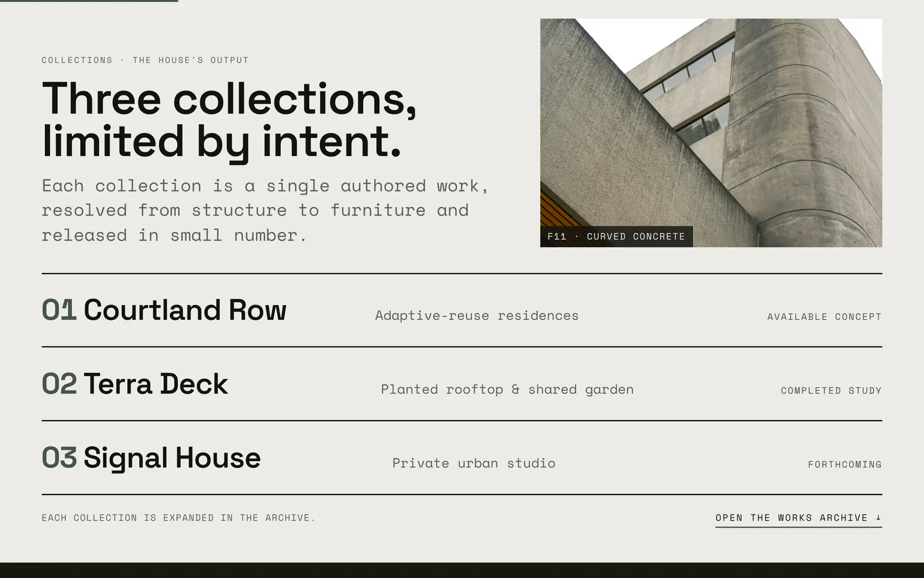Click 'Planted rooftop & shared garden' text

(x=507, y=389)
